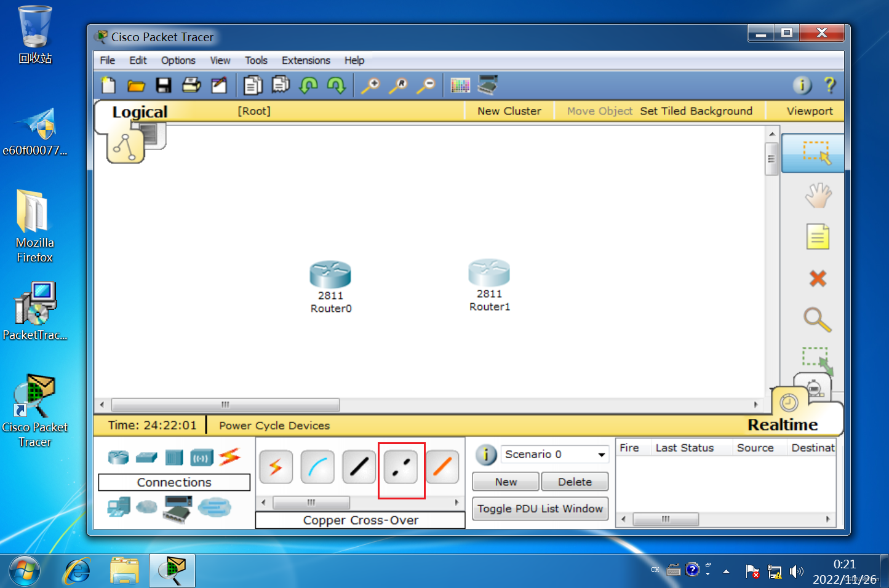Choose the red X Delete tool
This screenshot has height=588, width=889.
click(x=818, y=279)
